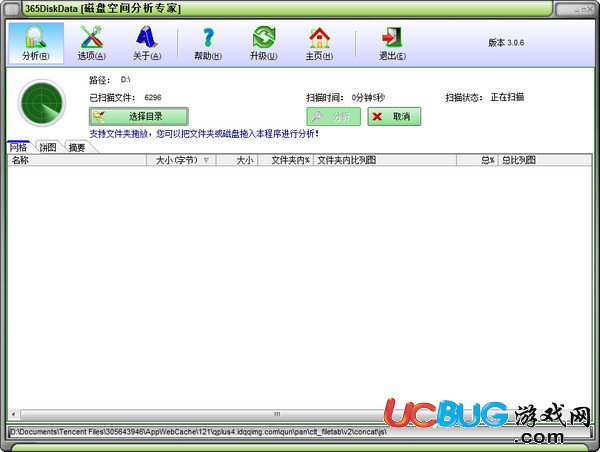This screenshot has height=452, width=600.
Task: Switch to the 饼图 (Pie chart) tab
Action: [x=48, y=147]
